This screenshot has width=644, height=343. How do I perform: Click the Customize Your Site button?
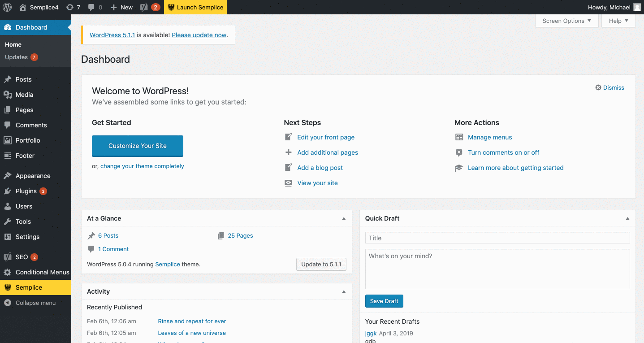coord(137,146)
